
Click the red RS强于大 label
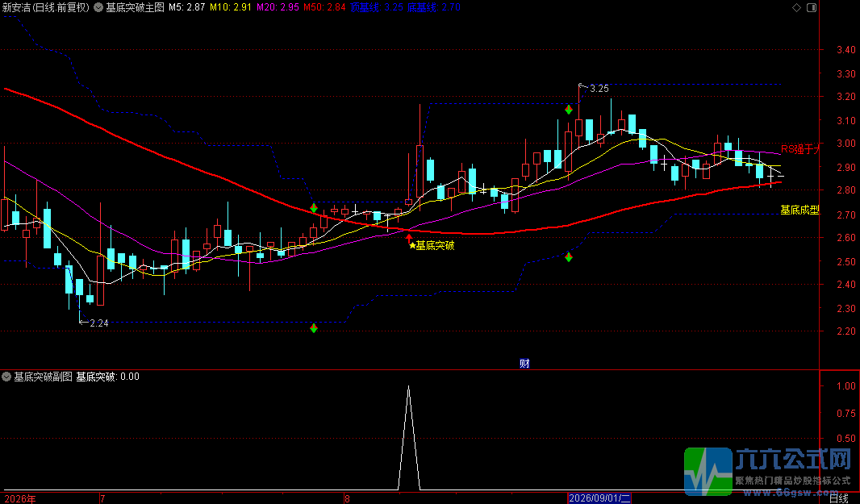pyautogui.click(x=800, y=149)
